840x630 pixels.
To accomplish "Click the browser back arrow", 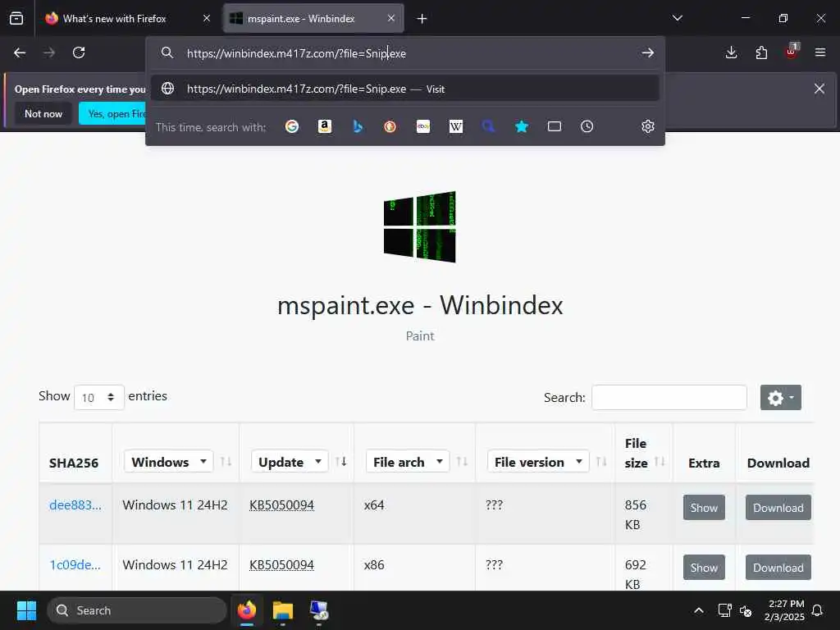I will pyautogui.click(x=20, y=52).
